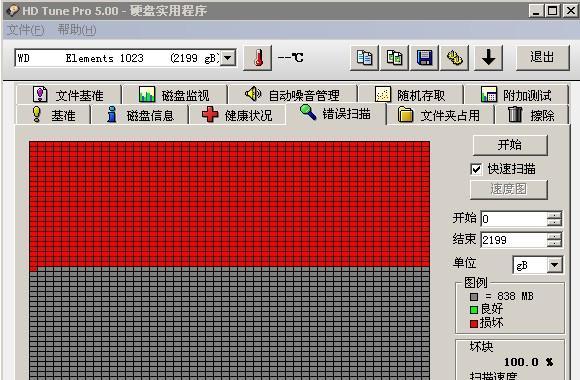Click the 结束 value field showing 2199
This screenshot has height=380, width=580.
point(514,240)
